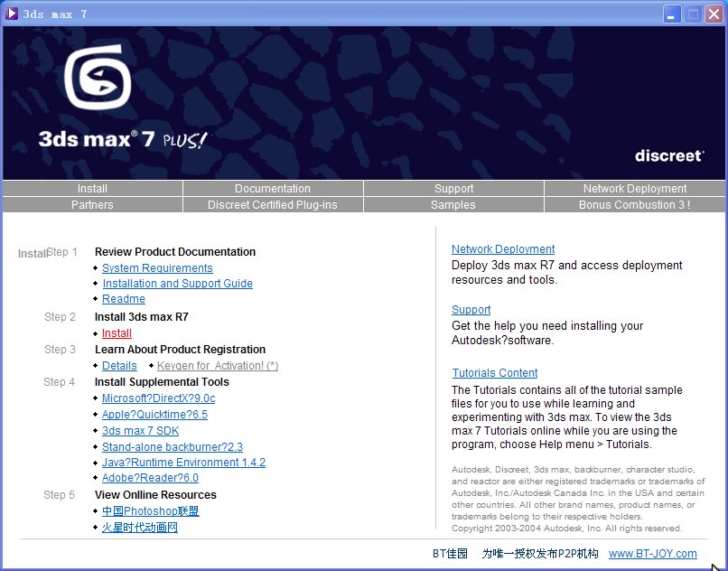This screenshot has height=571, width=728.
Task: Click the 3ds max title bar app icon
Action: (12, 14)
